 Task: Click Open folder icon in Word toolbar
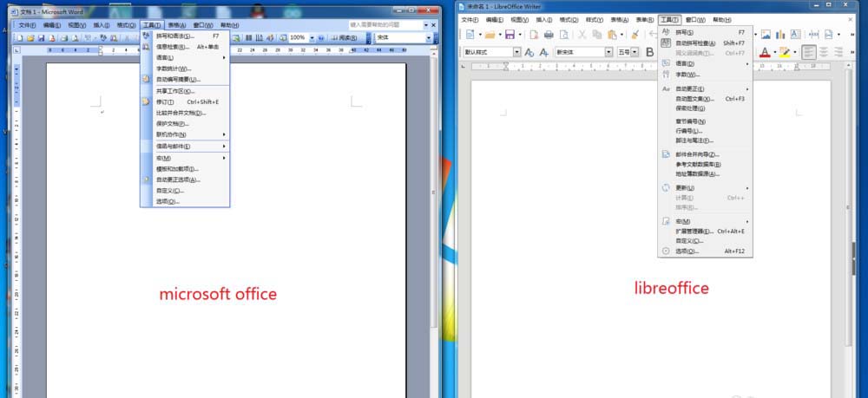(x=30, y=37)
